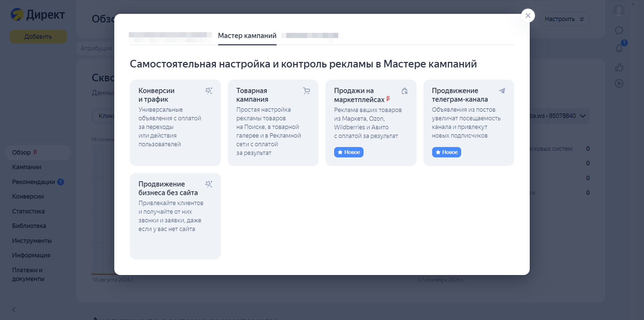Click the Яндекс Директ logo icon
This screenshot has width=644, height=320.
click(18, 15)
